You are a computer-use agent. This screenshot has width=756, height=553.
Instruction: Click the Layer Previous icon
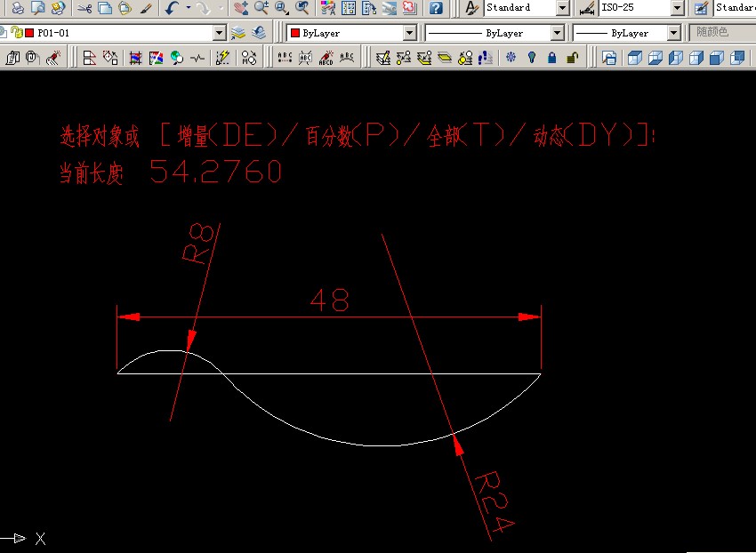[x=259, y=33]
